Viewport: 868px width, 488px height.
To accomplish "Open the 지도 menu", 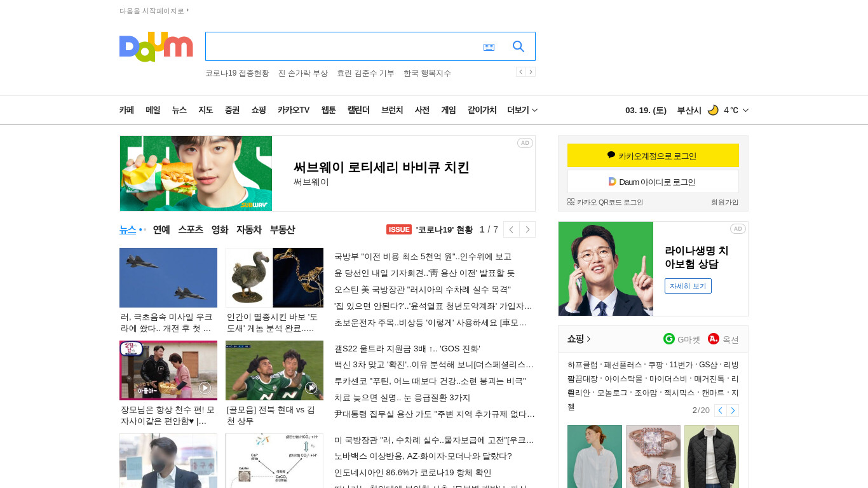I will 205,110.
